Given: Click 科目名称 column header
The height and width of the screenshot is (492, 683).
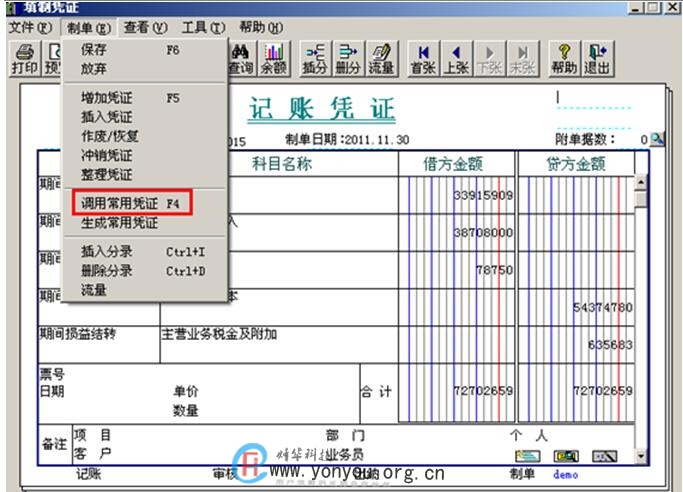Looking at the screenshot, I should coord(282,164).
